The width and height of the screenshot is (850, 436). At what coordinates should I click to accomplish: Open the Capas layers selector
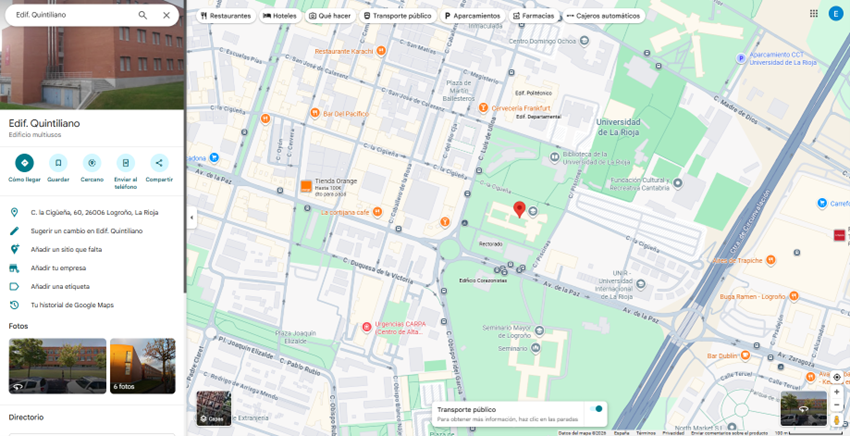point(213,408)
